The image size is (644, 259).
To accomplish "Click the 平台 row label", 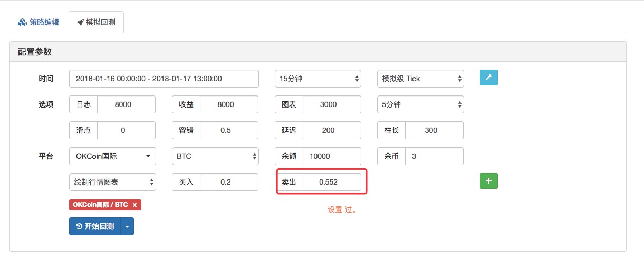I will [x=46, y=156].
